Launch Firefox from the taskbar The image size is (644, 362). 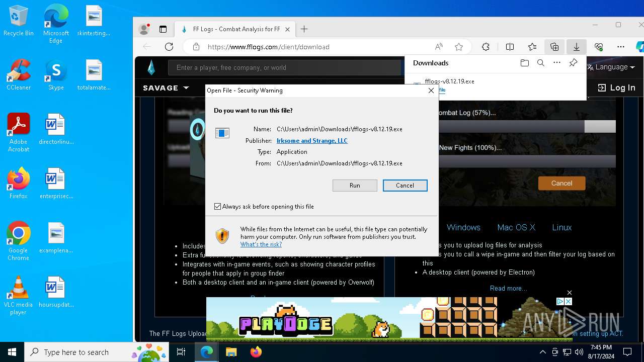pyautogui.click(x=256, y=352)
